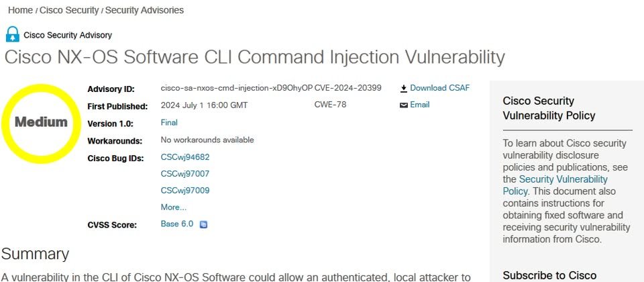The width and height of the screenshot is (644, 282).
Task: Open the Download CSAF link
Action: click(440, 88)
